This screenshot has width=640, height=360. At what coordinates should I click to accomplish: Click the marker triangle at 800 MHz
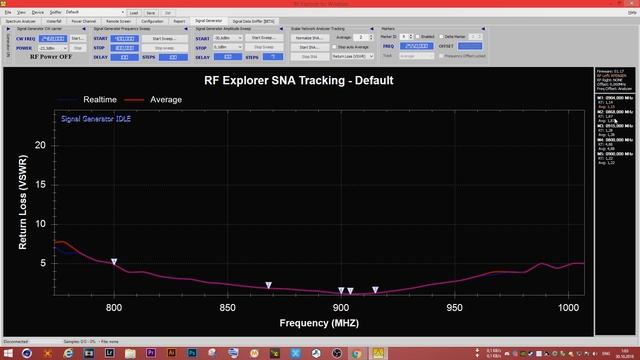(x=114, y=262)
